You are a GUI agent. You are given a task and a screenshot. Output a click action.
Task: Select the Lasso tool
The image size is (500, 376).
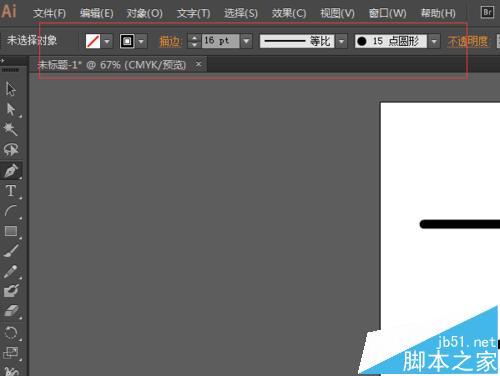[x=11, y=150]
